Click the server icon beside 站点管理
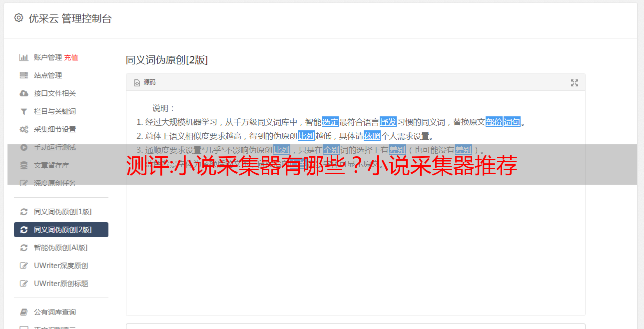The height and width of the screenshot is (329, 644). coord(23,75)
